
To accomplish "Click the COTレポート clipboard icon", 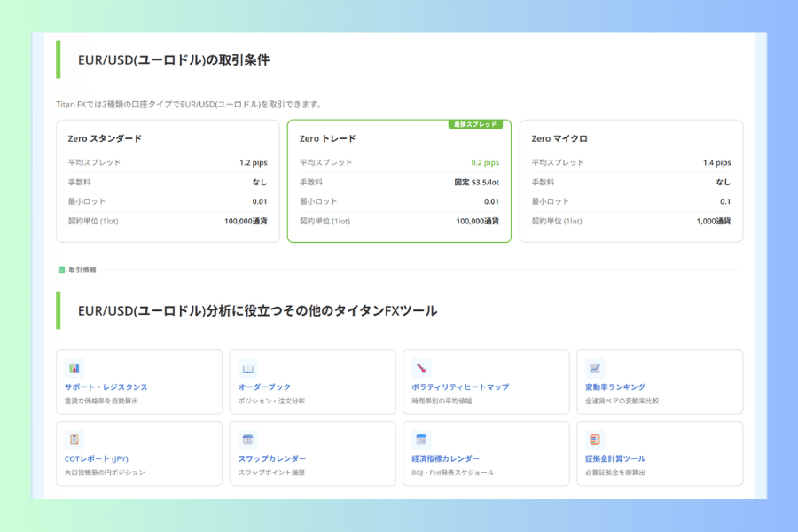I will tap(74, 440).
